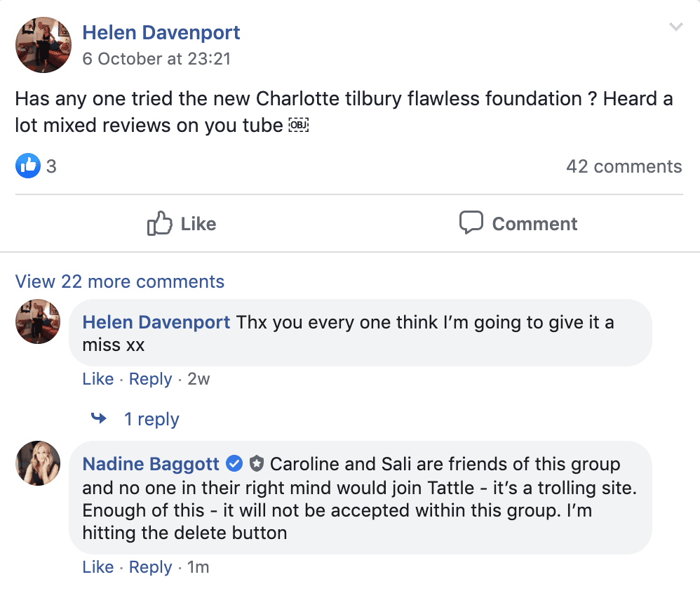Click Helen Davenport's post avatar photo
The image size is (700, 591).
43,45
